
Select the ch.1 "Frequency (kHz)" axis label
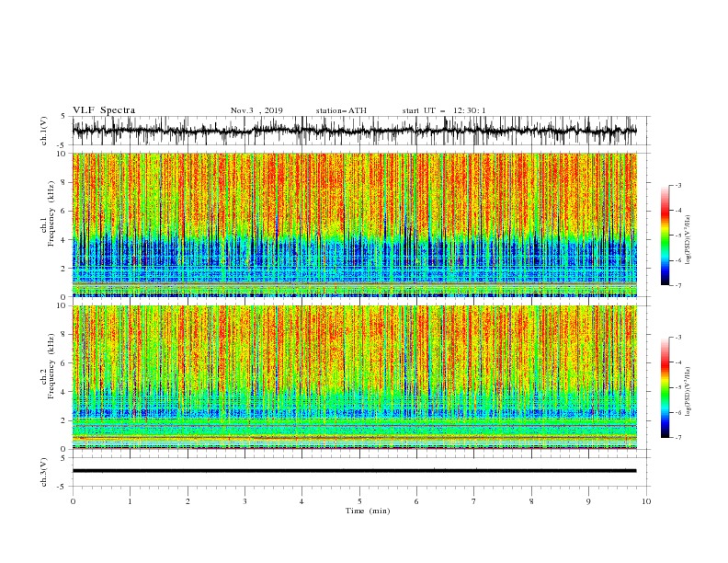[x=51, y=214]
